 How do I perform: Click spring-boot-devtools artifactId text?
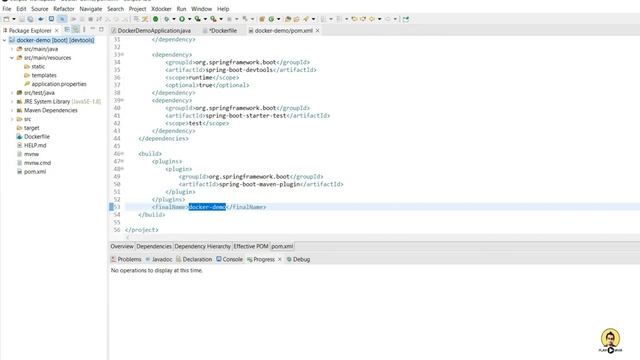point(239,70)
